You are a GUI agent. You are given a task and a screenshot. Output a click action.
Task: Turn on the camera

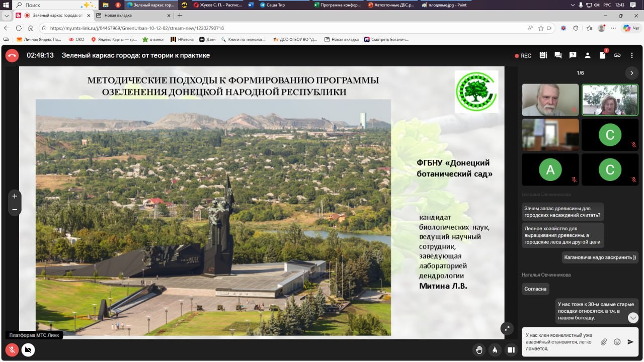coord(28,349)
